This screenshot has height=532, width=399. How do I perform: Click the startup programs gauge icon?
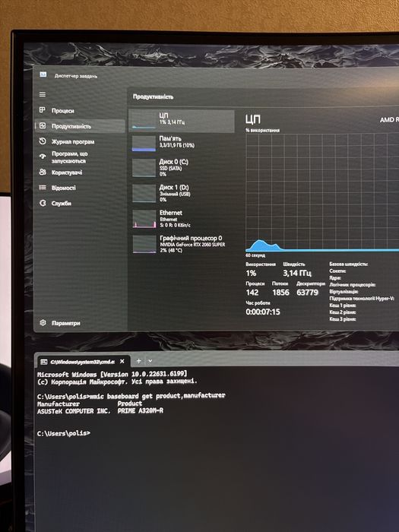click(x=43, y=157)
